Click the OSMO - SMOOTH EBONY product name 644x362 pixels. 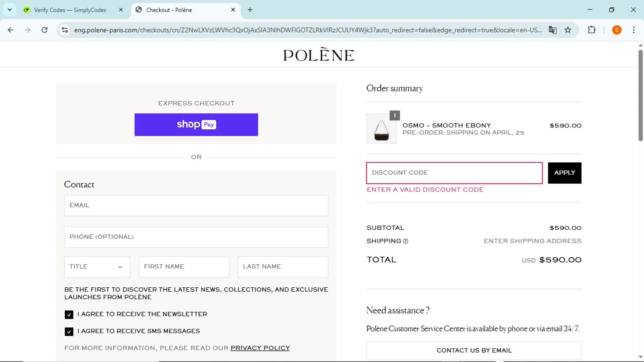(447, 125)
